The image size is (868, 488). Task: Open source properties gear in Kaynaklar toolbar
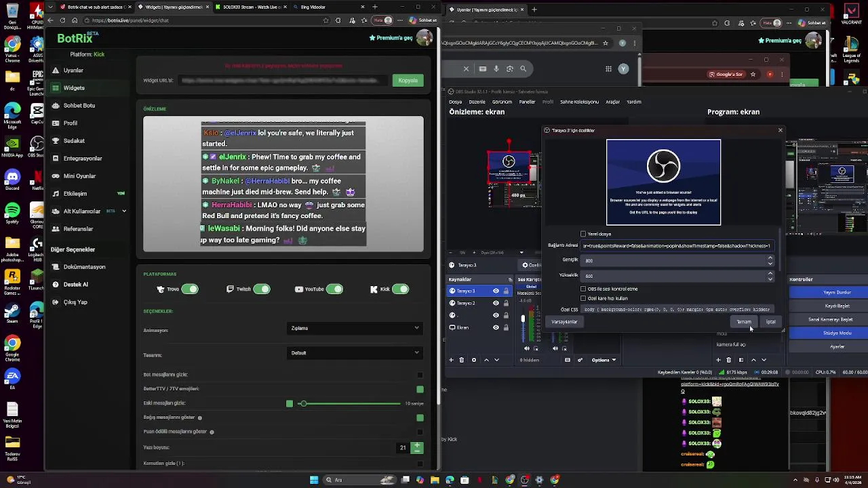tap(474, 360)
